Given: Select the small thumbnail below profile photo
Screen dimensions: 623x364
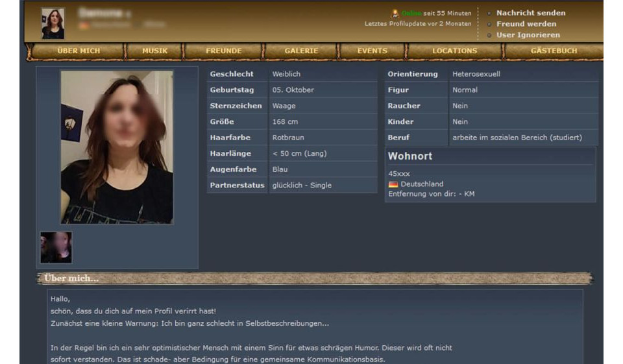Looking at the screenshot, I should point(56,247).
